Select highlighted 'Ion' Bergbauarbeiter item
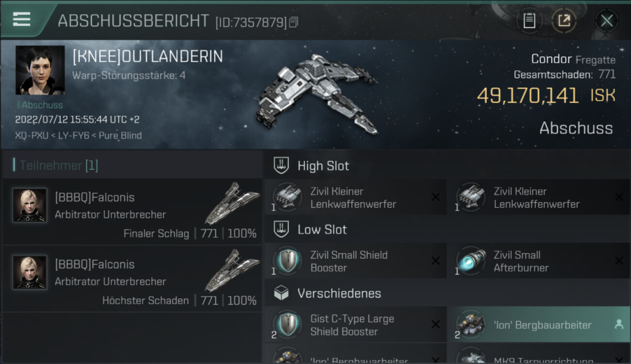The image size is (631, 364). point(539,325)
